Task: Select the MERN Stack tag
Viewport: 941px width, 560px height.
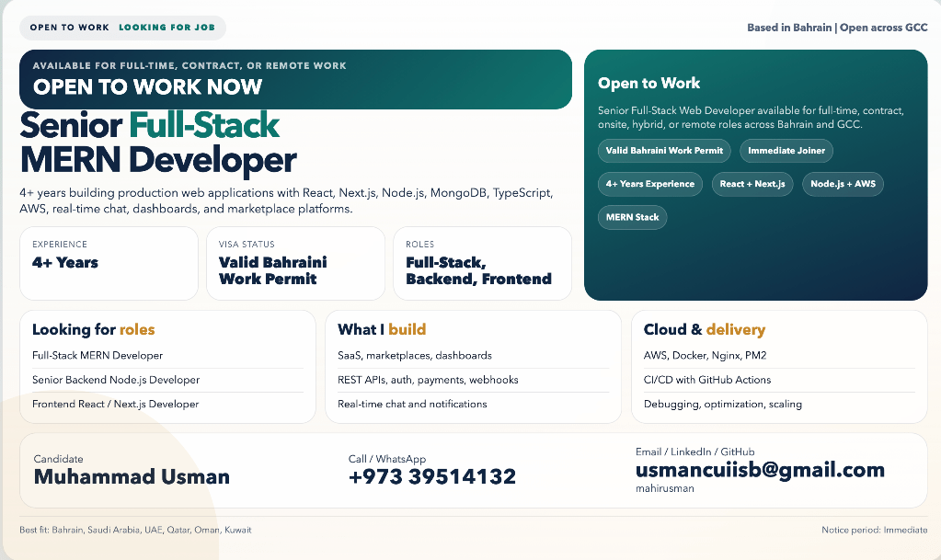Action: 632,218
